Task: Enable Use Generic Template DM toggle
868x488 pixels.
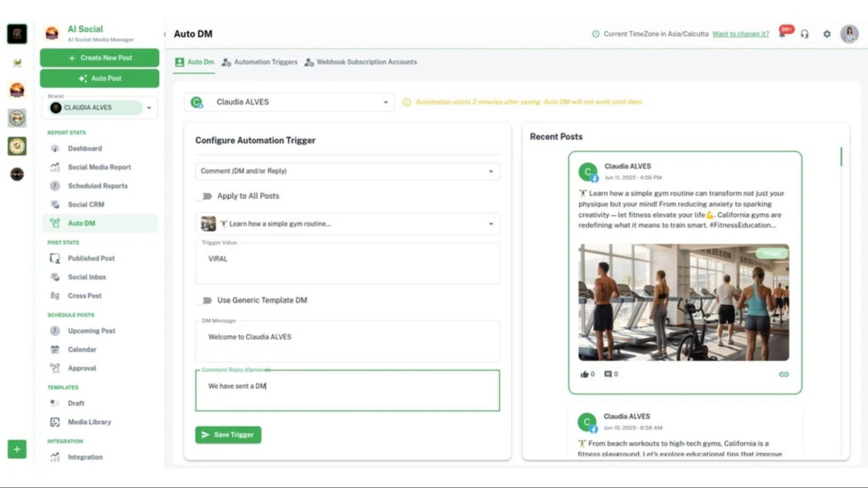Action: [204, 300]
